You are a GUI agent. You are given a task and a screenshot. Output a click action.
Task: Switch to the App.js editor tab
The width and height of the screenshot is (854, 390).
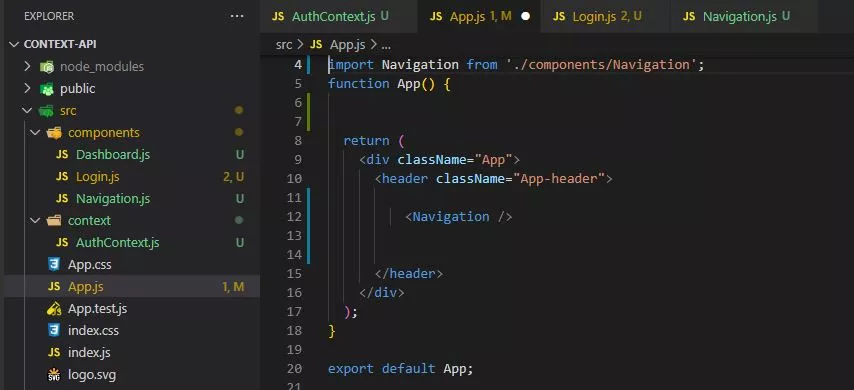click(479, 16)
